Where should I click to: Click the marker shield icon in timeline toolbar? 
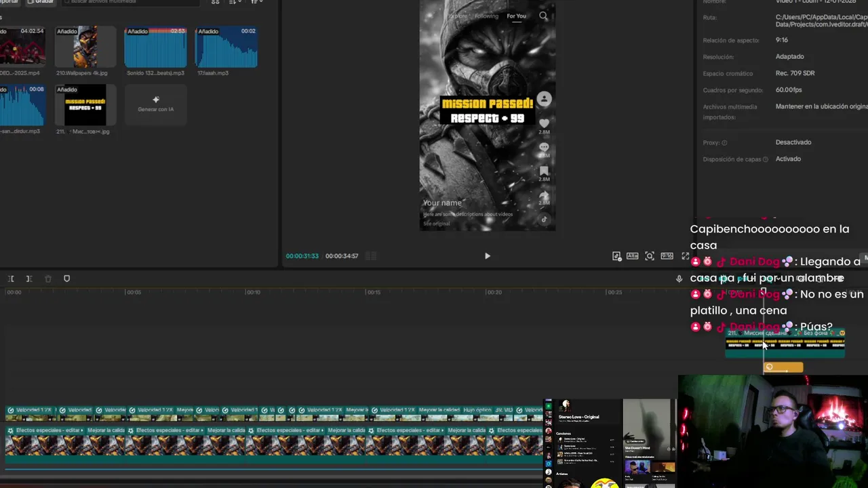tap(66, 279)
